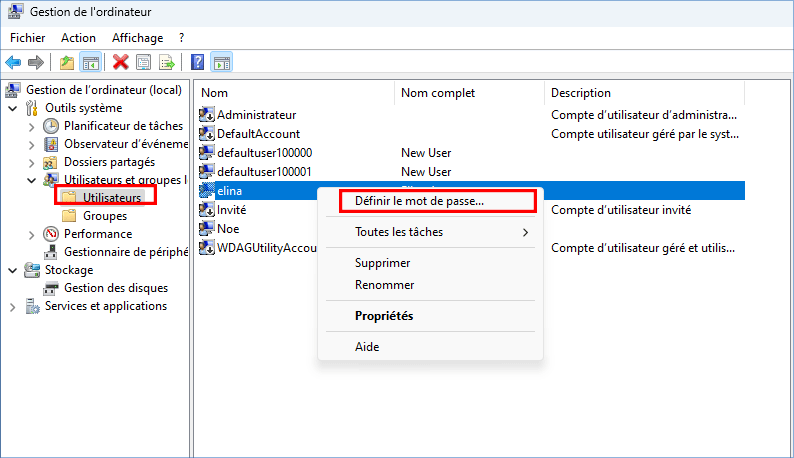Click Dossiers partagés folder icon

click(x=50, y=162)
